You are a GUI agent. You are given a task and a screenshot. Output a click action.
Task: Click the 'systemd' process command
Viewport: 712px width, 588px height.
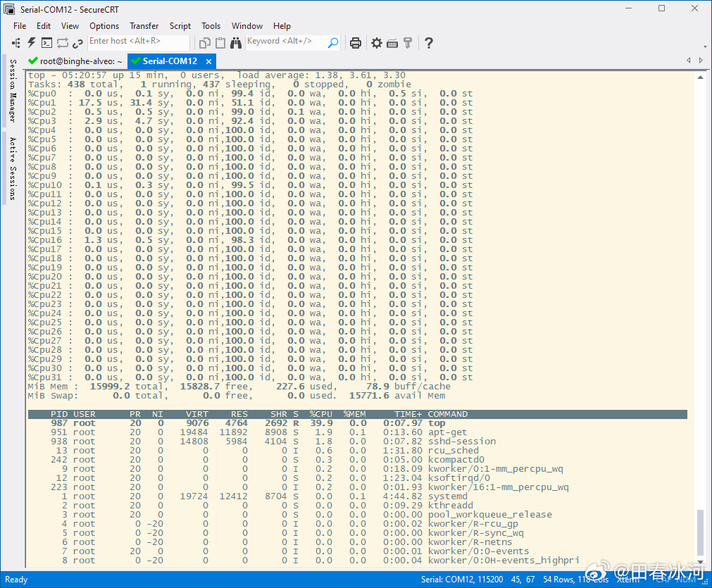click(x=447, y=496)
